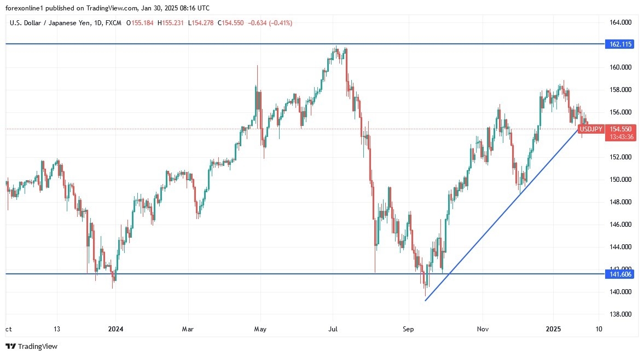Viewport: 644px width, 356px height.
Task: Click the Sep label on time axis
Action: tap(408, 329)
